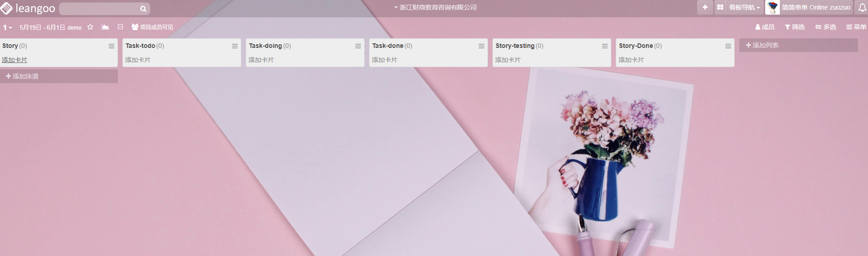Open the 成员 members panel
Screen dimensions: 868x256
tap(765, 27)
